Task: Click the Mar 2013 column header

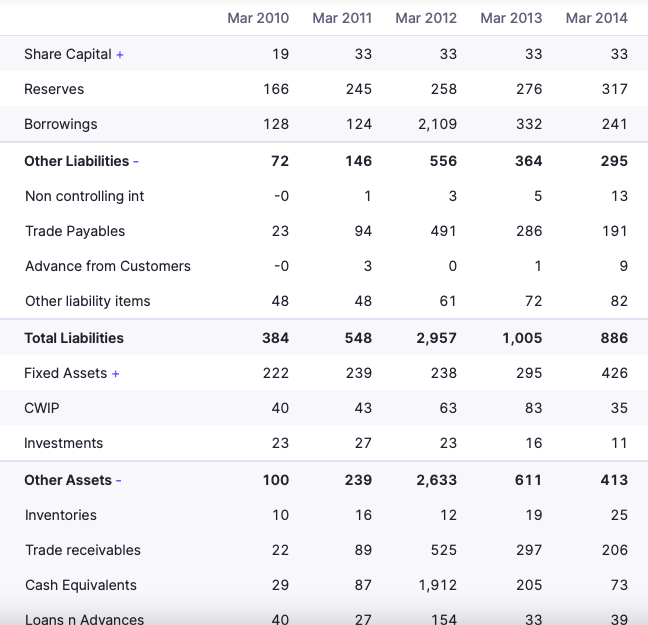Action: (x=511, y=18)
